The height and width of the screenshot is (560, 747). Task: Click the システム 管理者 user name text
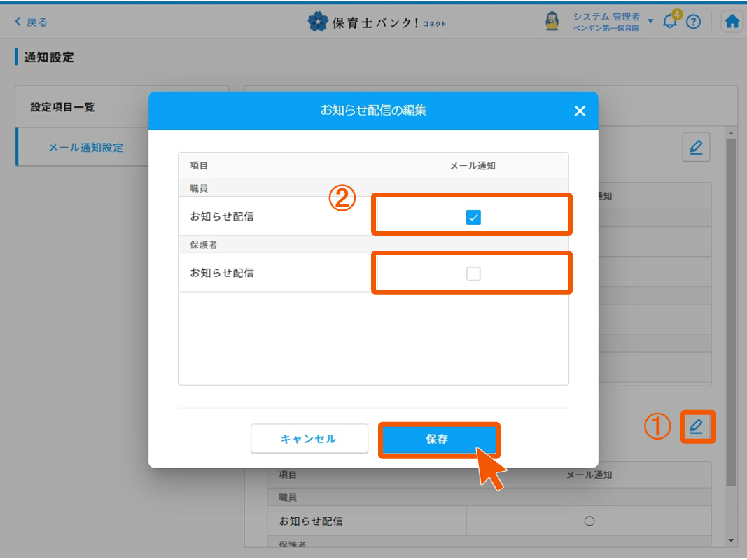pyautogui.click(x=606, y=17)
